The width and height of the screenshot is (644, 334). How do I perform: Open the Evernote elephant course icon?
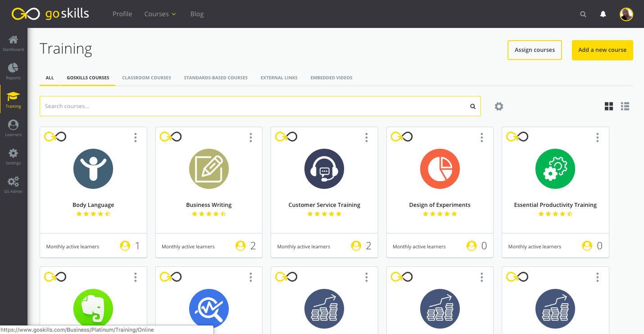93,309
